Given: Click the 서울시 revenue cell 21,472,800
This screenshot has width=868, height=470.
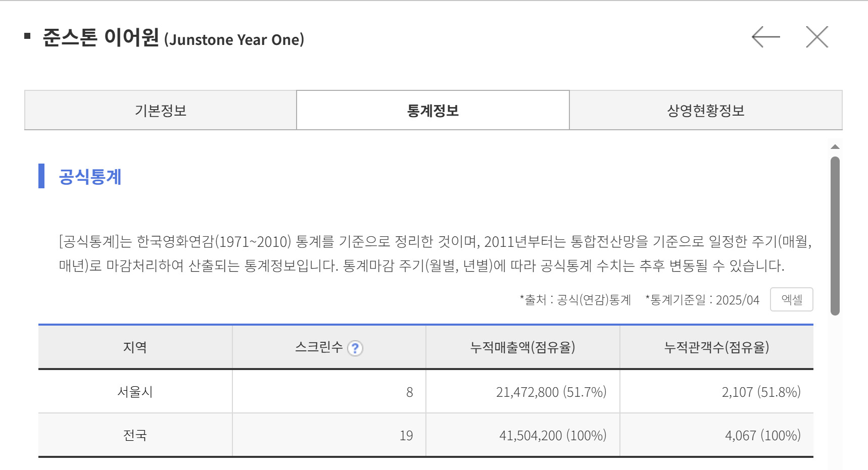Looking at the screenshot, I should click(x=527, y=392).
